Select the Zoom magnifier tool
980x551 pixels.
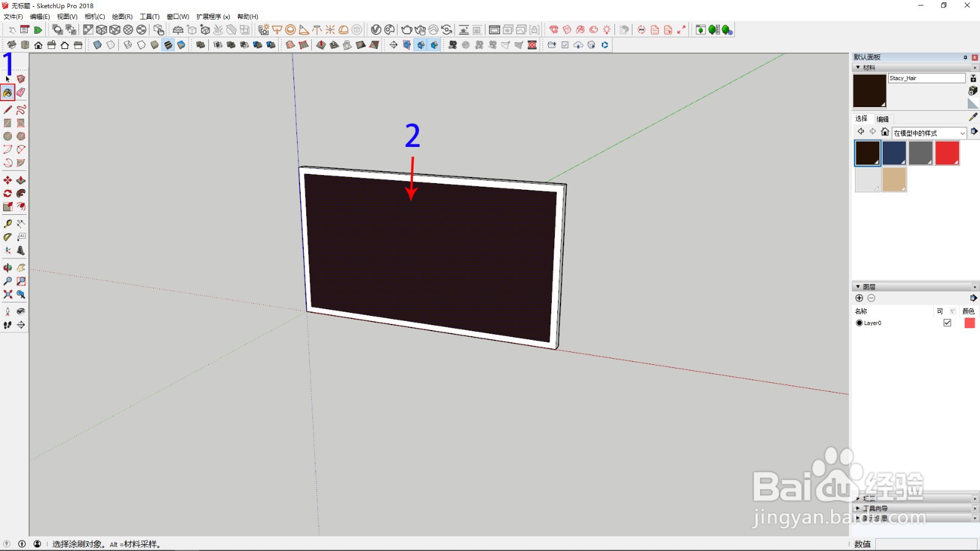(x=7, y=281)
